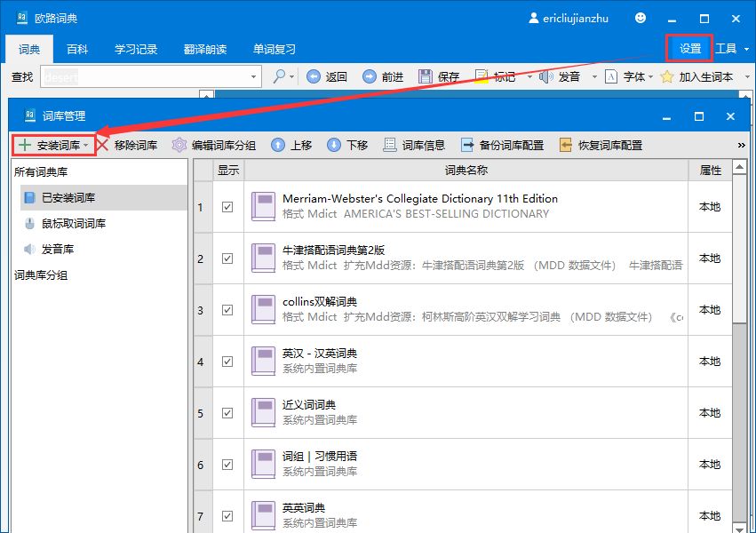Click the 显示 column header
This screenshot has width=756, height=533.
228,171
